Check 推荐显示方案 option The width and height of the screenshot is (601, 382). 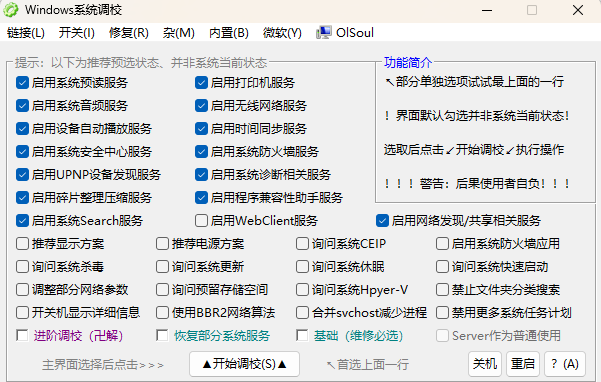click(22, 244)
